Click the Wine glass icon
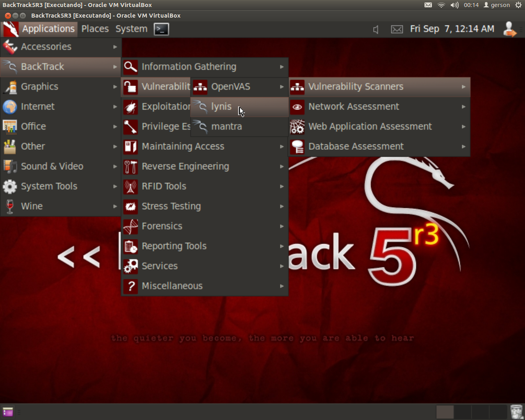 coord(10,206)
